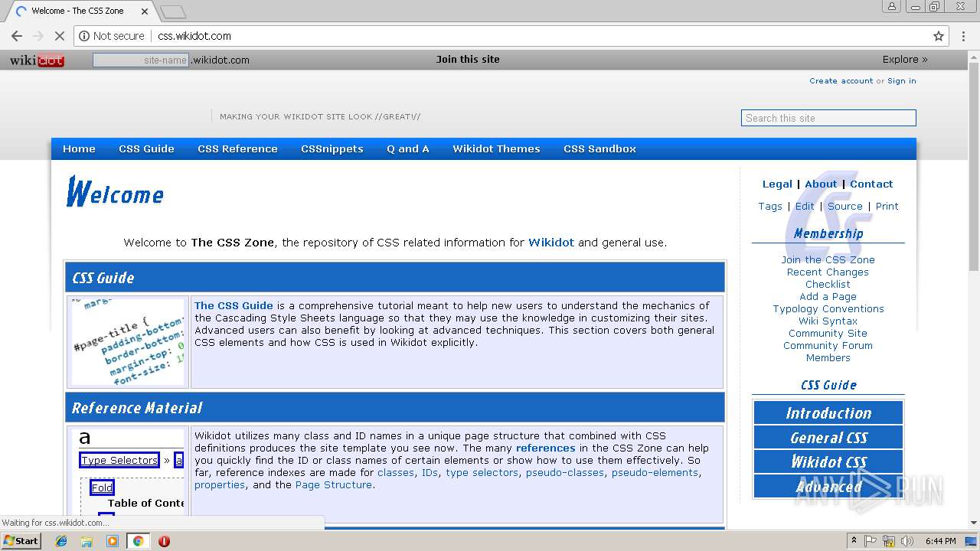Click the Not secure info icon

coord(84,36)
